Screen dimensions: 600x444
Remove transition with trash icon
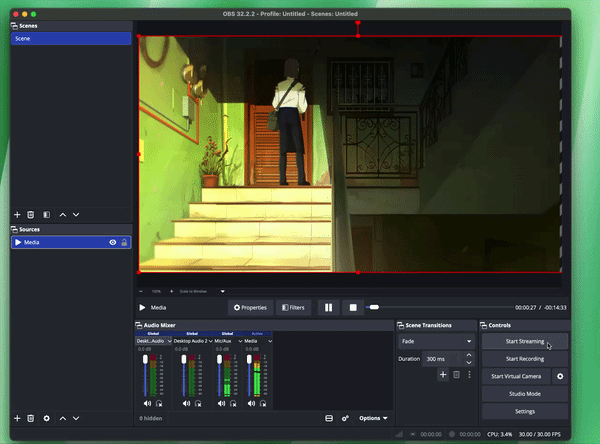[457, 375]
